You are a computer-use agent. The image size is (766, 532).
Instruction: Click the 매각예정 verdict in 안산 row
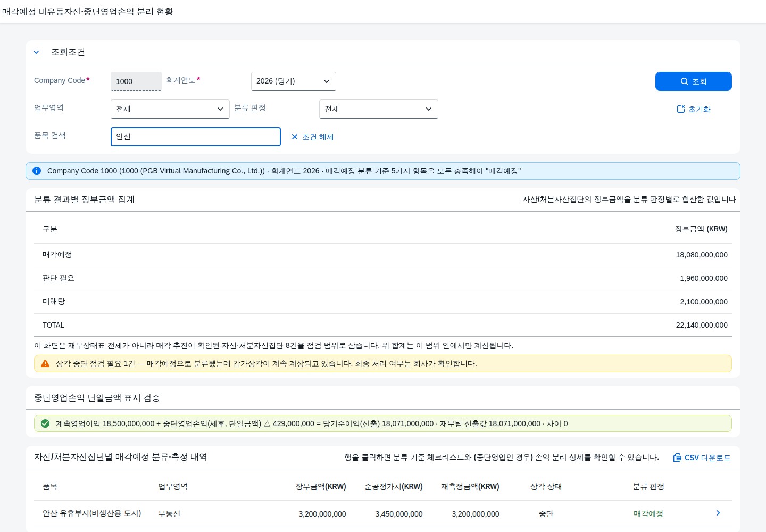[648, 514]
